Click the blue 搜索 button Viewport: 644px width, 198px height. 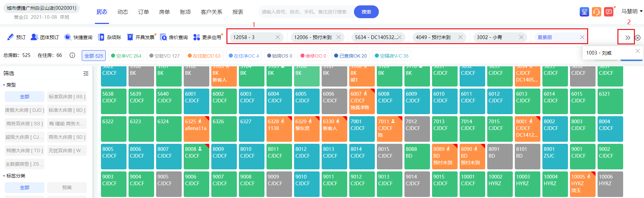[366, 12]
